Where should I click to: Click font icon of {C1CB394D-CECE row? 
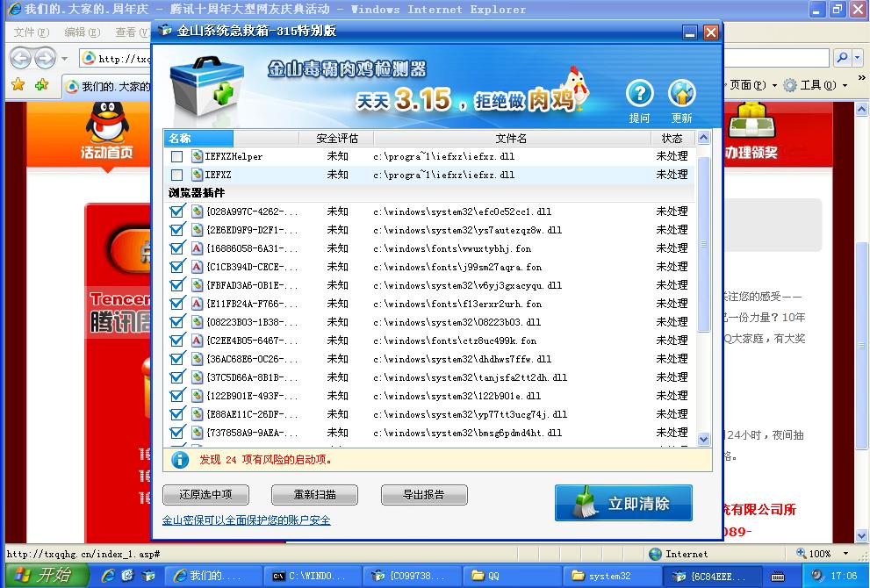point(197,267)
